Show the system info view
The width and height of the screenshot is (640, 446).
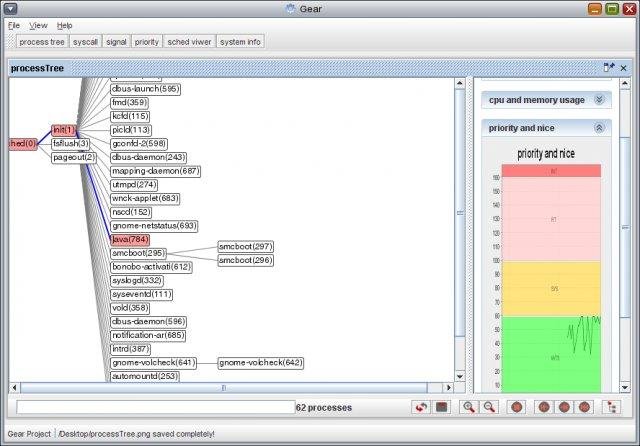240,42
